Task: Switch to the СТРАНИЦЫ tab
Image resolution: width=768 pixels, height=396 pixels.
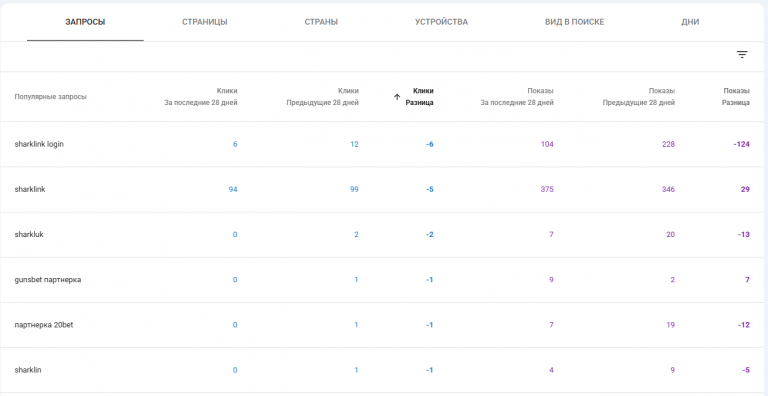Action: [x=205, y=22]
